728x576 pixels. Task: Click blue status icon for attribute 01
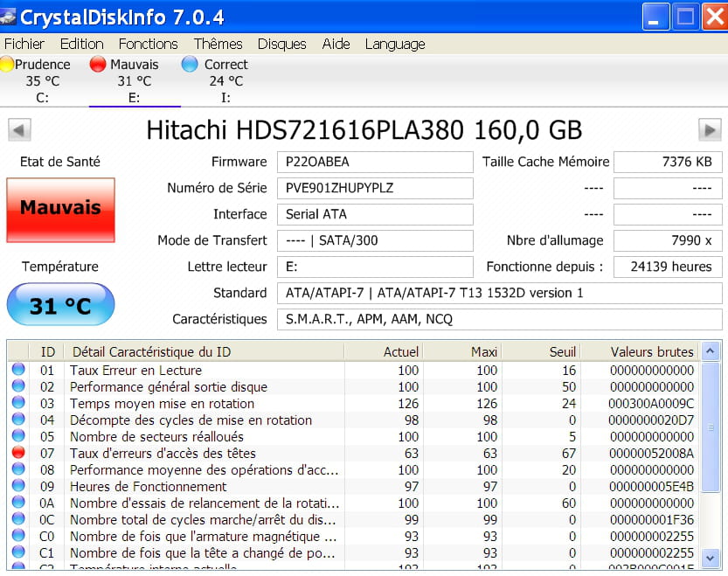click(18, 370)
